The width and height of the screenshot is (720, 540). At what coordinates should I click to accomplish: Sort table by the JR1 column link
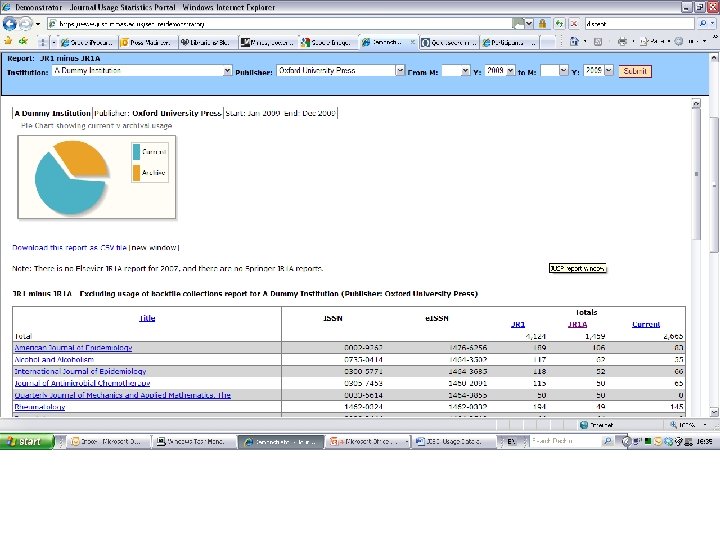[518, 324]
